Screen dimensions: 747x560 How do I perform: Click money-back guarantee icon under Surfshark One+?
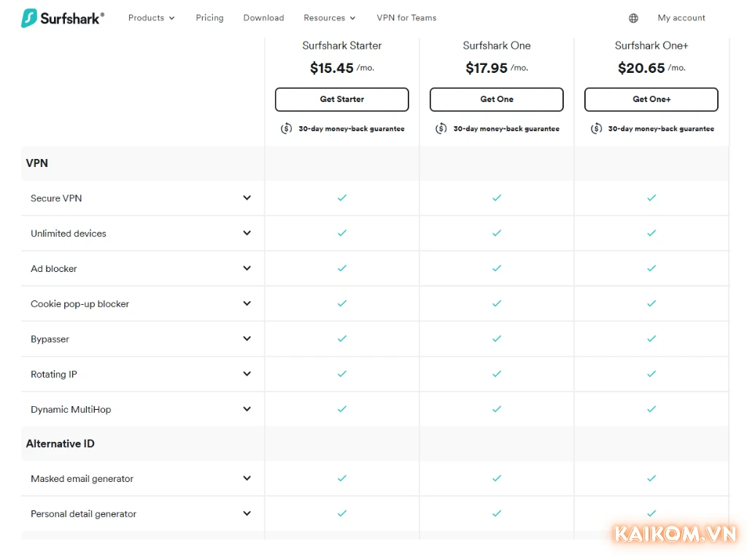click(x=596, y=129)
